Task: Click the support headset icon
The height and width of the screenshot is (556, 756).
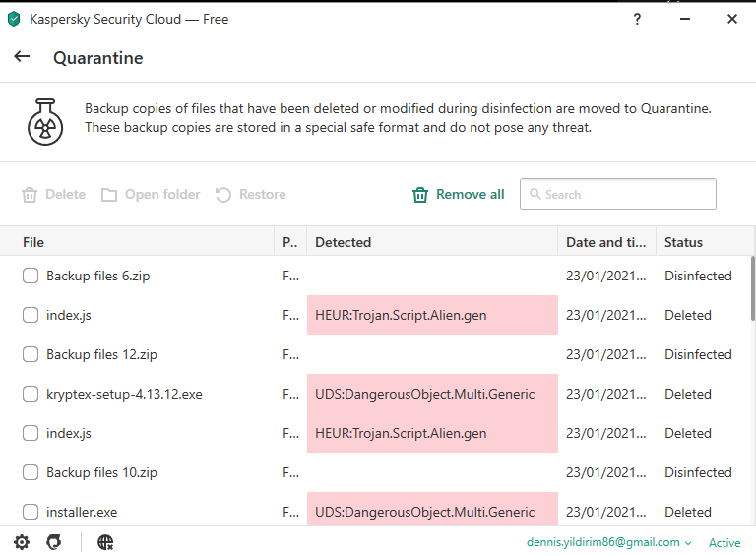Action: click(x=54, y=542)
